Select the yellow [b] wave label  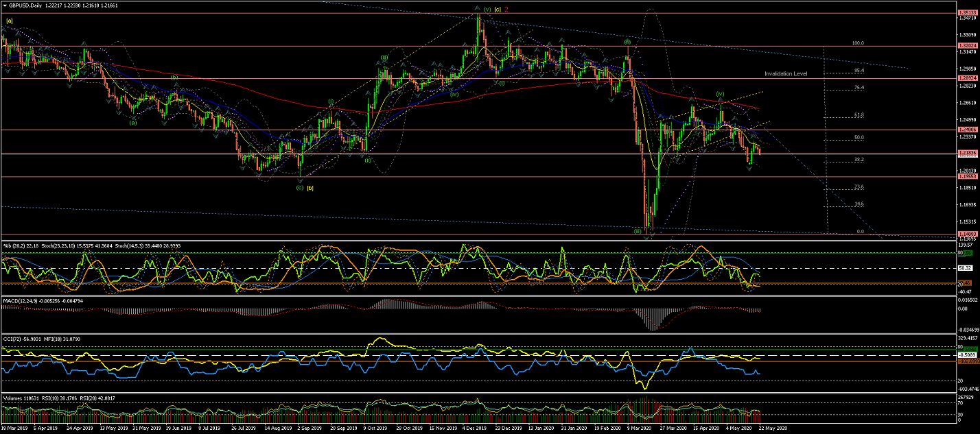click(310, 188)
